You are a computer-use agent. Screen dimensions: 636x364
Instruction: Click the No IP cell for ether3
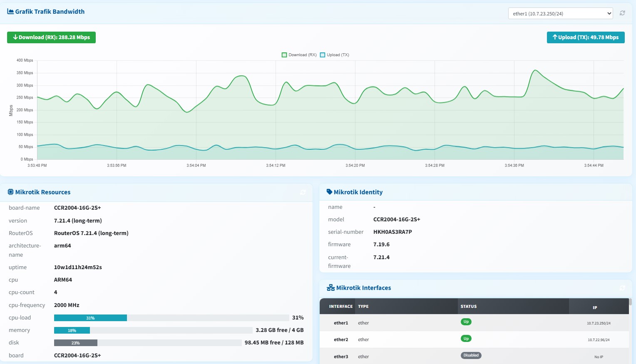pos(599,357)
